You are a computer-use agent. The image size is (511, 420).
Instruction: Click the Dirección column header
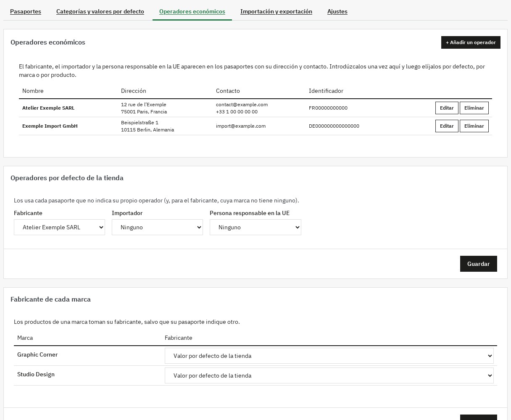tap(134, 91)
